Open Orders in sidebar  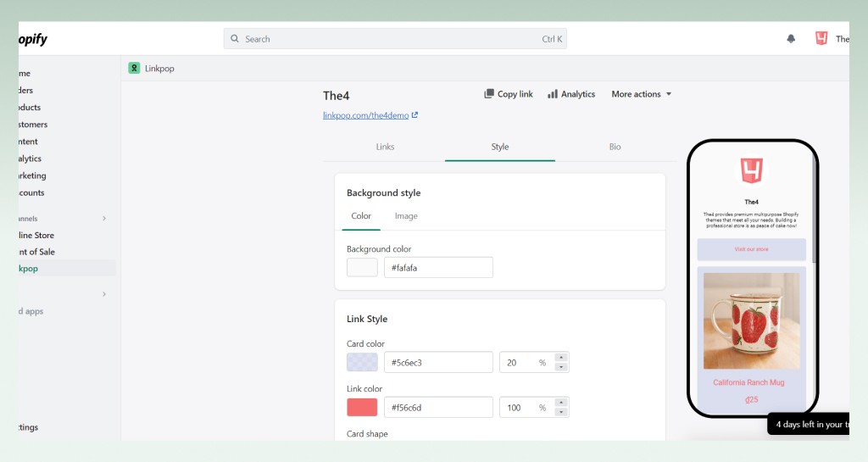(x=25, y=90)
